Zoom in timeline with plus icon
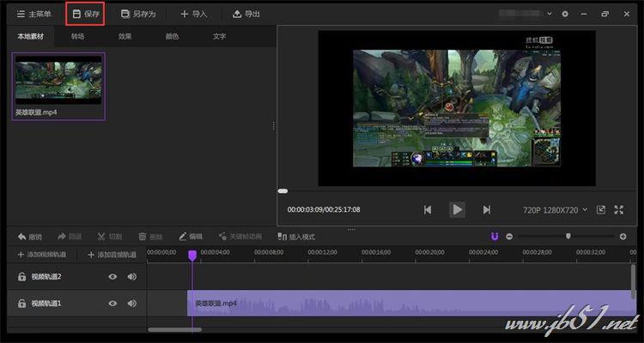The height and width of the screenshot is (343, 644). [623, 237]
